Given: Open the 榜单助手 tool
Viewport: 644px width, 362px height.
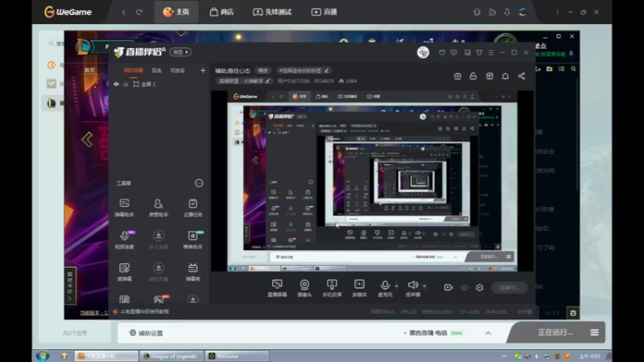Looking at the screenshot, I should pyautogui.click(x=192, y=240).
